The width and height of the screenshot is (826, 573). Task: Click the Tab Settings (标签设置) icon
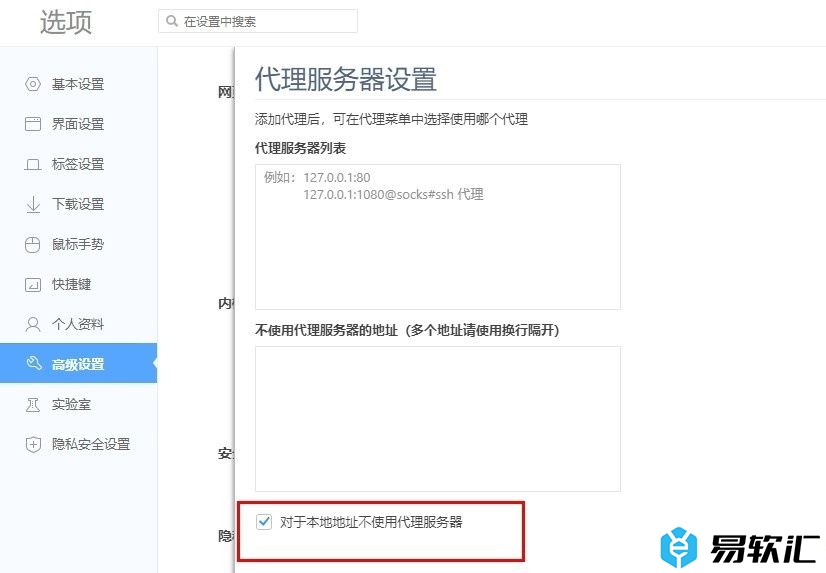pyautogui.click(x=33, y=164)
